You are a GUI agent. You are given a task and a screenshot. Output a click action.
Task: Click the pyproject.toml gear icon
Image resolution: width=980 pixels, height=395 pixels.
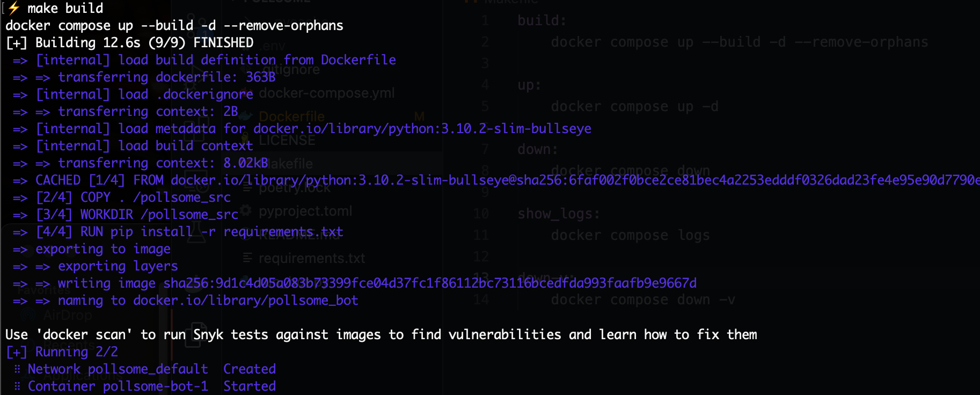click(246, 211)
